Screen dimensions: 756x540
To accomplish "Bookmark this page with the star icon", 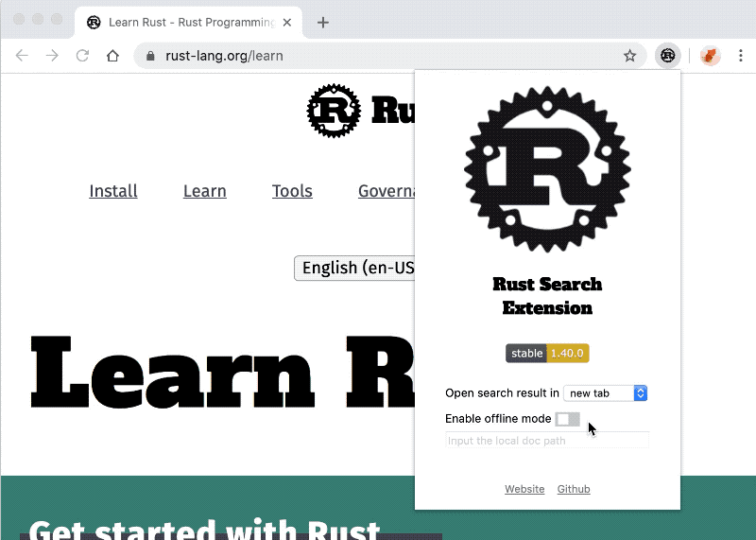I will 629,56.
